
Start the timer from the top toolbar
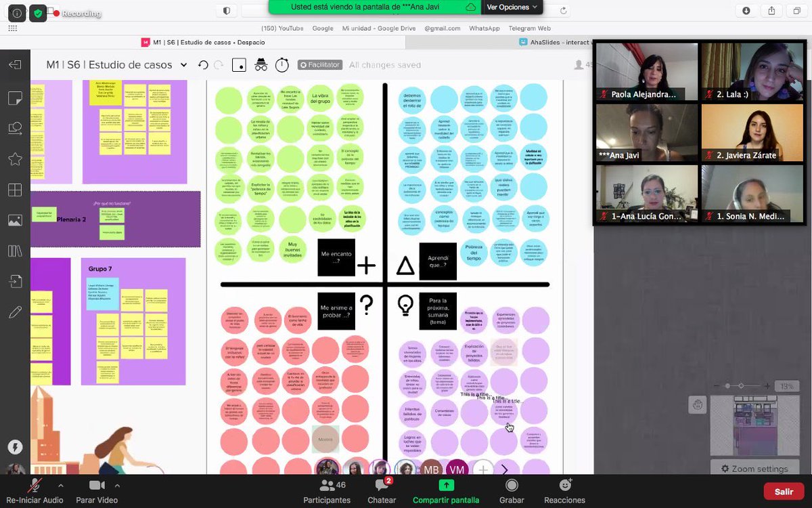tap(282, 64)
